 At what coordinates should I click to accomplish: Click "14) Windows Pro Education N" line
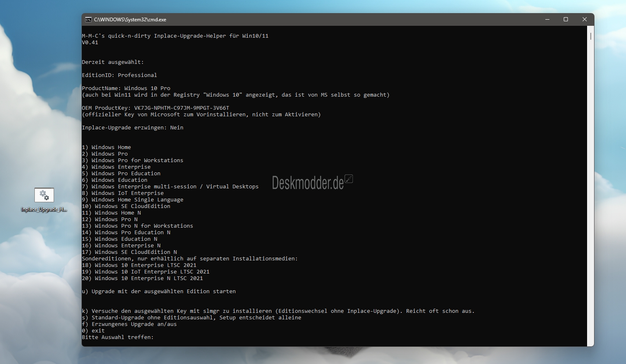126,233
